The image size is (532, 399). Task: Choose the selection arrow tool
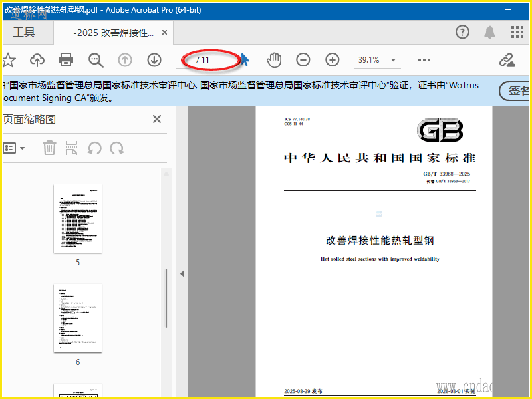pyautogui.click(x=245, y=60)
